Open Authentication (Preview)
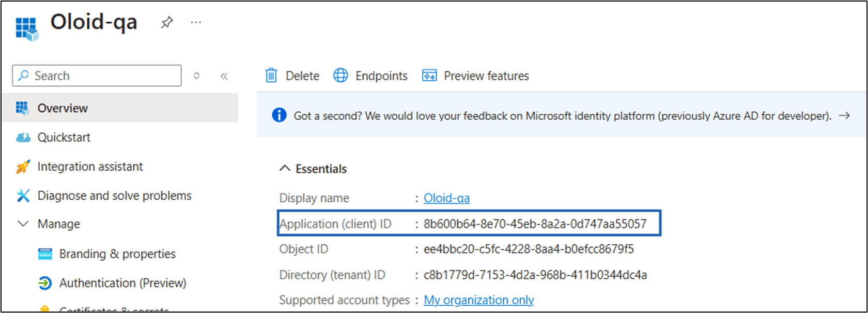The image size is (868, 313). point(122,283)
